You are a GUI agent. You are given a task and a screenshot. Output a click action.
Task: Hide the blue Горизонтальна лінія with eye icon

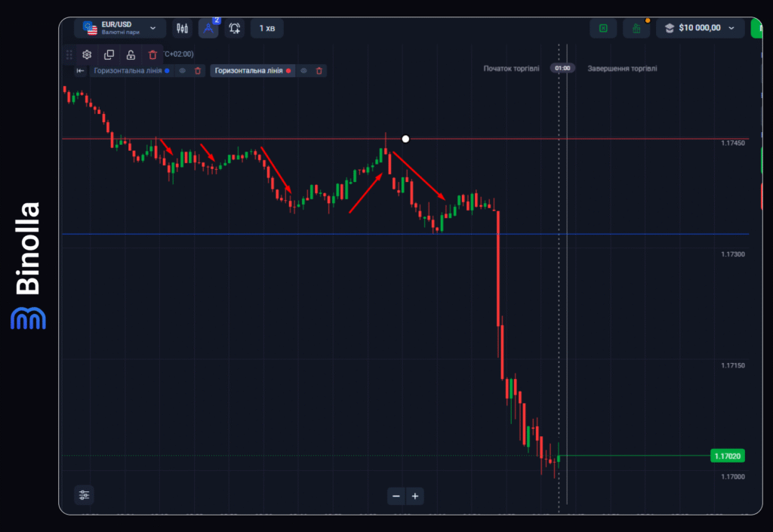pyautogui.click(x=182, y=71)
